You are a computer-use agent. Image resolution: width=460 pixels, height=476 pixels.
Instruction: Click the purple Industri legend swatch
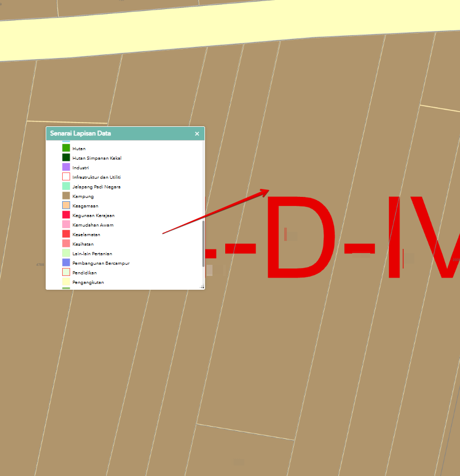66,167
